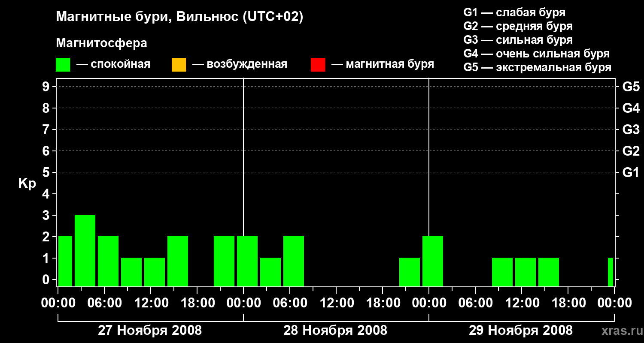The image size is (644, 343).
Task: Select the 'G4 — очень сильная буря' legend line
Action: click(x=537, y=54)
